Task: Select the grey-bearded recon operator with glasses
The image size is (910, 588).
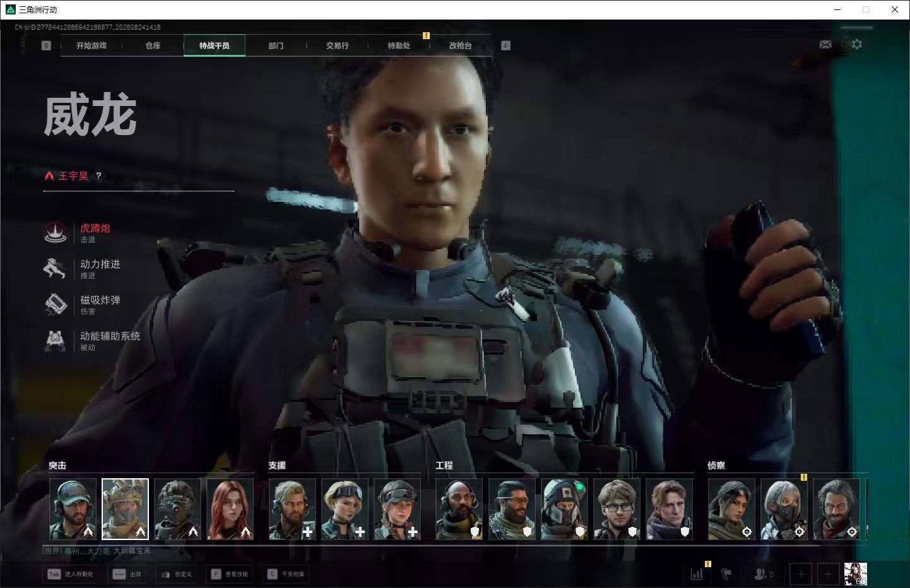Action: pos(836,509)
